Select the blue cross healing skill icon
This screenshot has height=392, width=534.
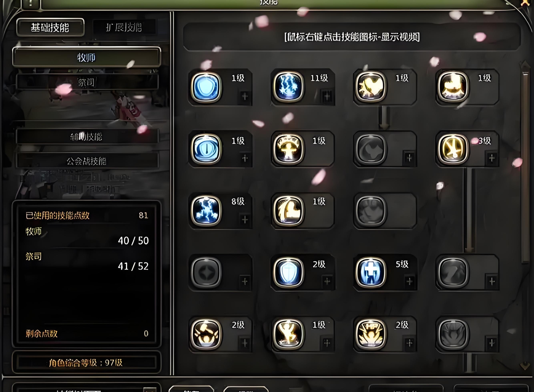[371, 272]
